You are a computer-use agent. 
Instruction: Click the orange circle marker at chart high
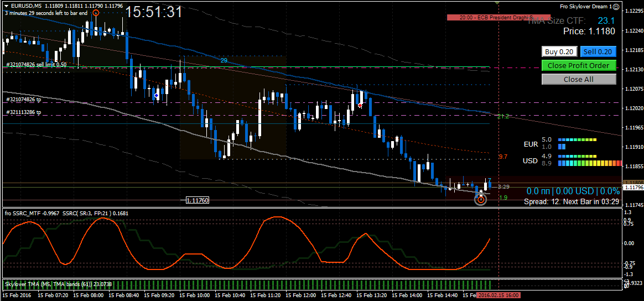click(x=96, y=13)
